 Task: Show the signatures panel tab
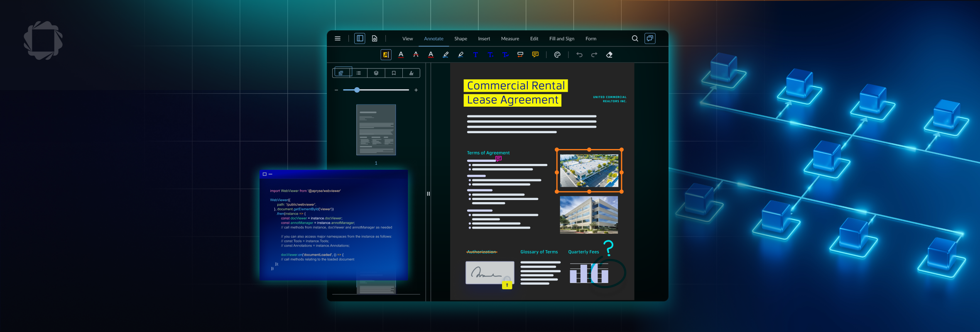point(411,73)
